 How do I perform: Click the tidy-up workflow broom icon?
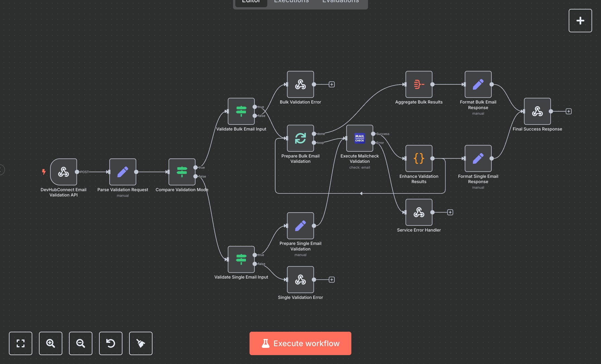pyautogui.click(x=141, y=343)
